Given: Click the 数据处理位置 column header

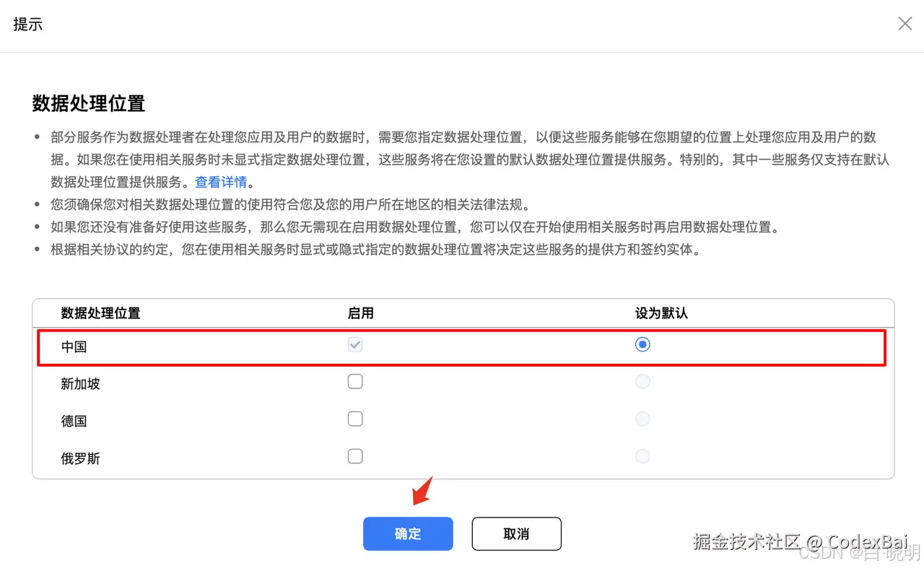Looking at the screenshot, I should coord(100,313).
